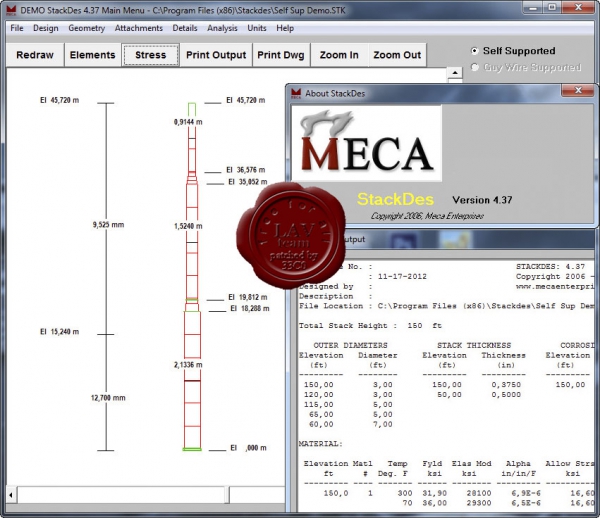Click the MECA logo image in About dialog
Screen dimensions: 600x518
tap(367, 143)
